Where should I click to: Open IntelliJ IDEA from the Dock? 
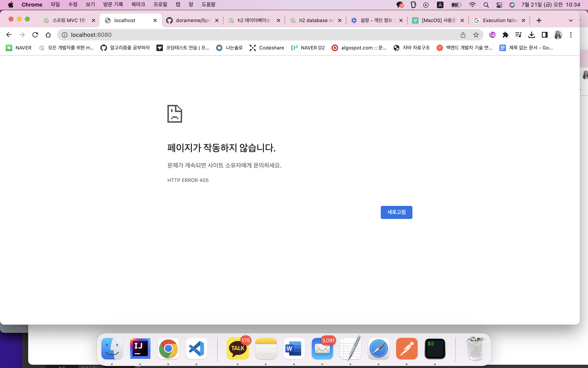tap(140, 349)
